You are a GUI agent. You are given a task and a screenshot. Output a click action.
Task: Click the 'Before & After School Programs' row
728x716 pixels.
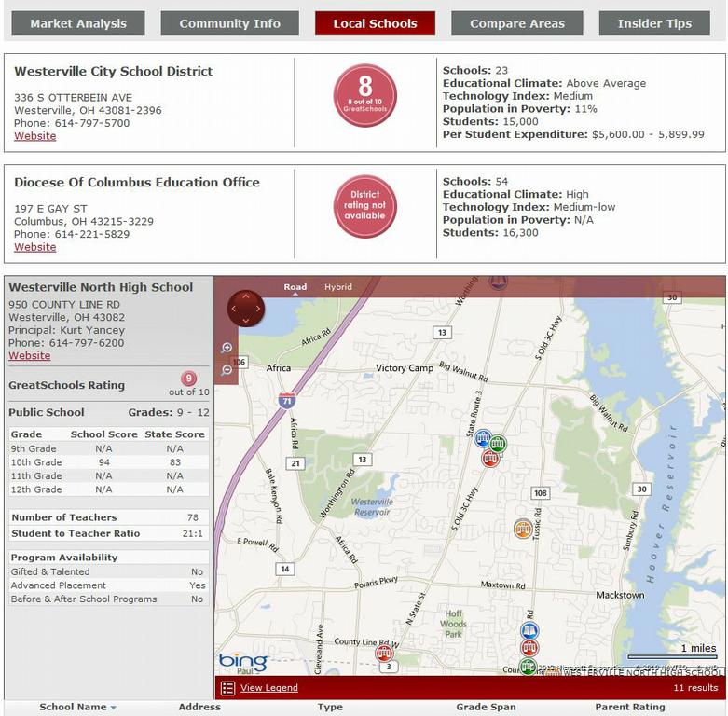tap(109, 599)
